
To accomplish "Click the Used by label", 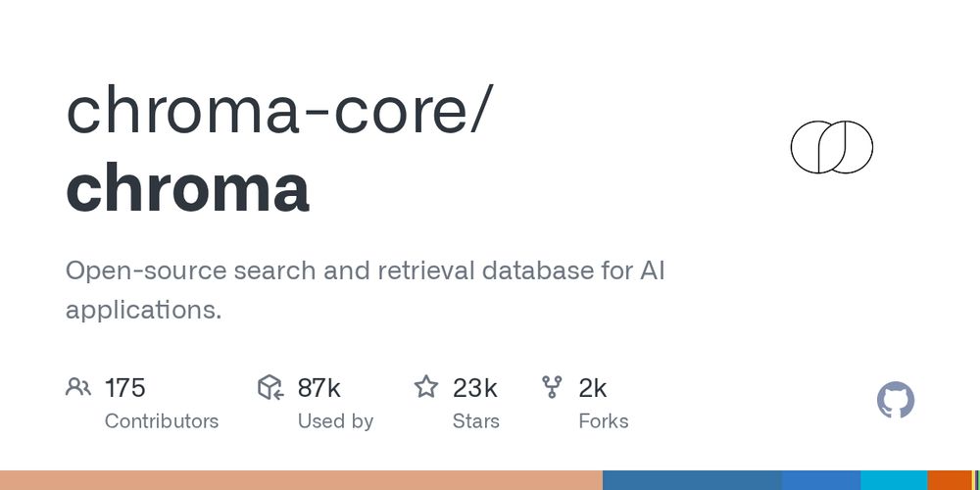I will click(335, 421).
